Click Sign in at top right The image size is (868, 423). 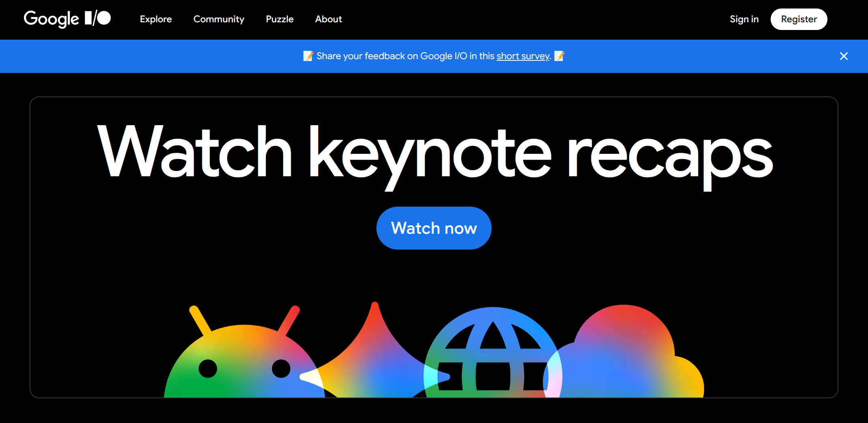(744, 19)
